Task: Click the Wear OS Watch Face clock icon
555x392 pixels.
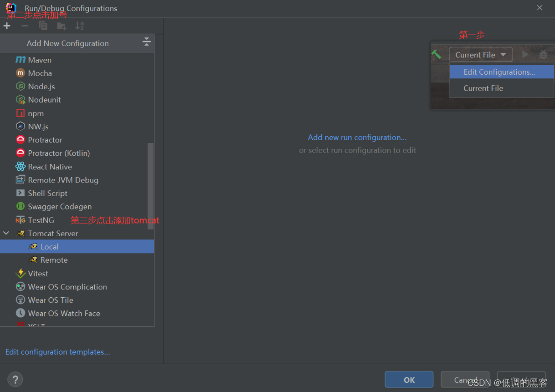Action: [x=21, y=313]
